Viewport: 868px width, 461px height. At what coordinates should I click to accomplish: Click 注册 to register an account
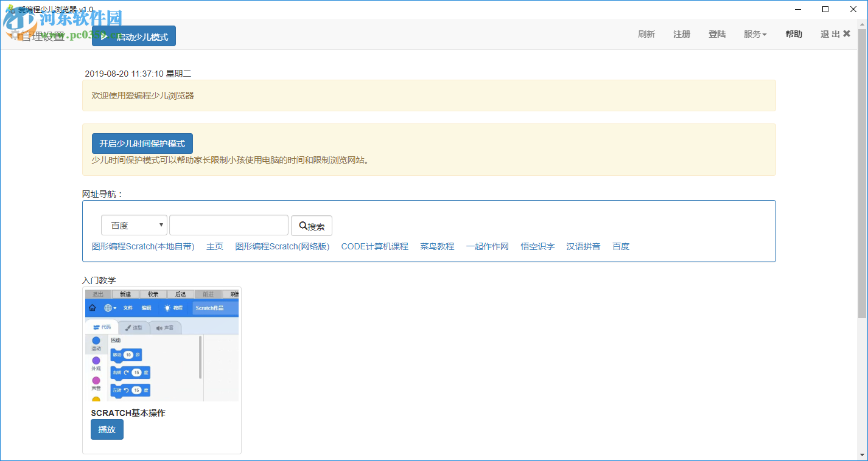[x=682, y=34]
